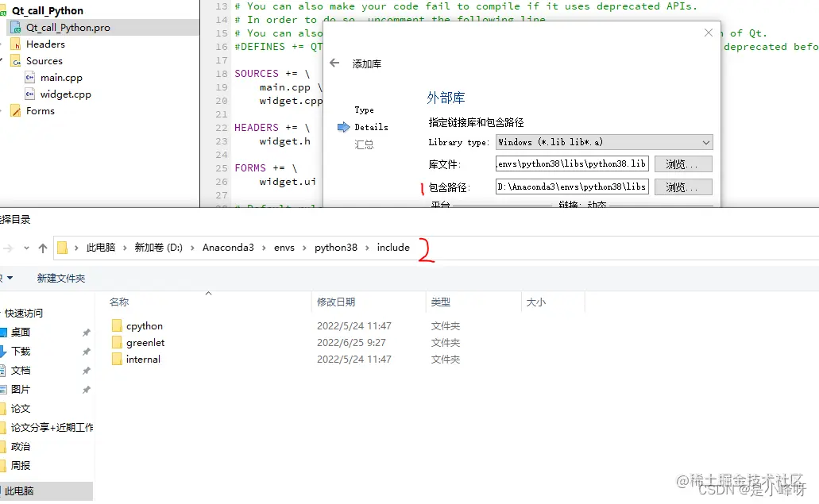819x504 pixels.
Task: Click include in breadcrumb path
Action: coord(393,248)
